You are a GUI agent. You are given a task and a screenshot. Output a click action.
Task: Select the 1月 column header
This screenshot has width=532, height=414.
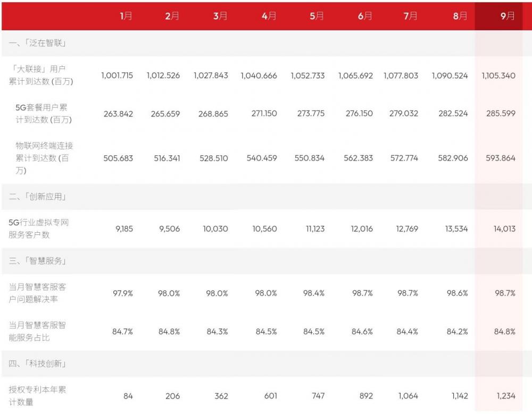(126, 16)
